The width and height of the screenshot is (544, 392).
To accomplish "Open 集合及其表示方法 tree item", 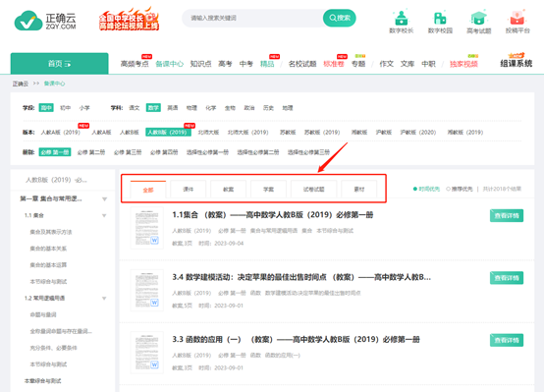I will coord(51,232).
